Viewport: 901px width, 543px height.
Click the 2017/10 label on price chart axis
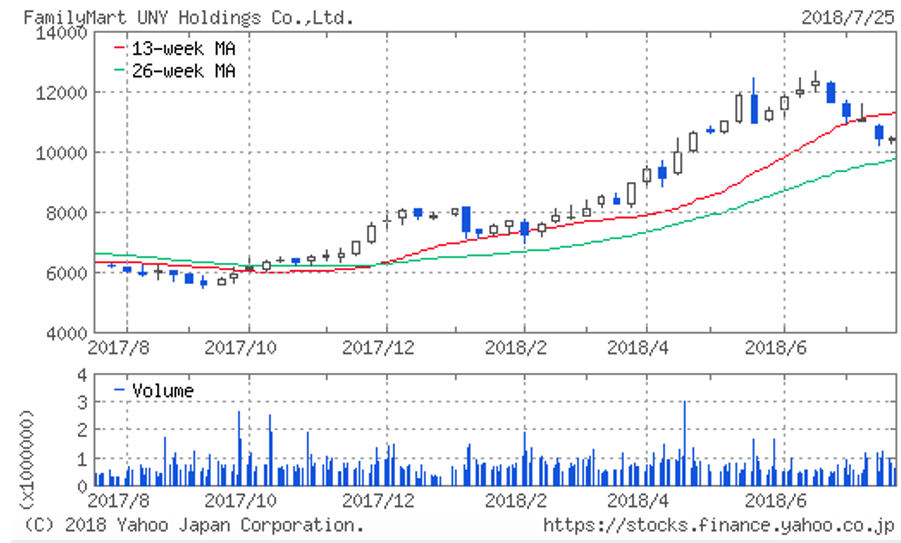coord(250,347)
